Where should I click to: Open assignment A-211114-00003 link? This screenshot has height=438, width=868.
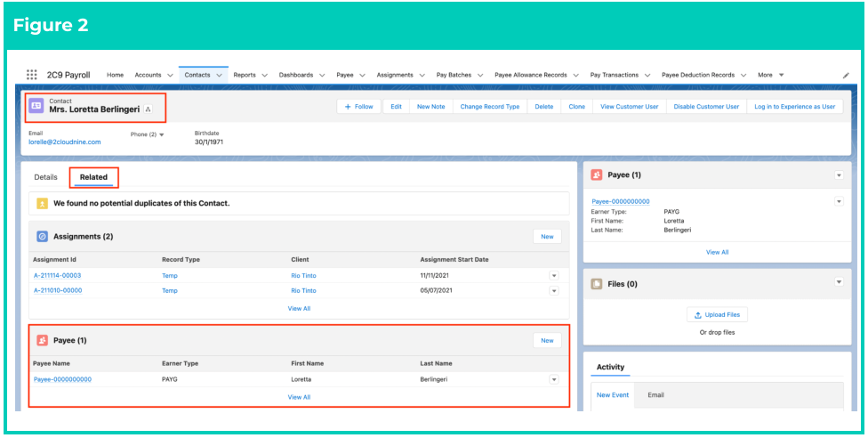point(58,276)
